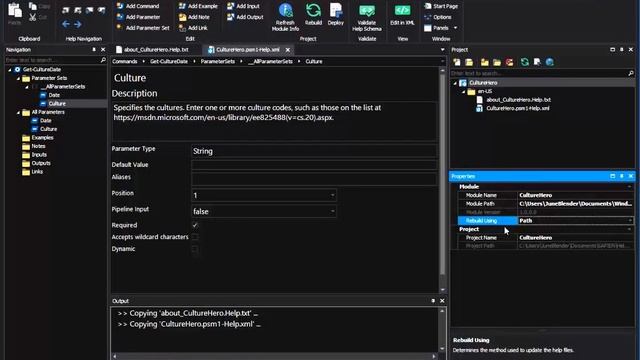Viewport: 640px width, 360px height.
Task: Click the Copy icon in Clipboard group
Action: (x=33, y=6)
